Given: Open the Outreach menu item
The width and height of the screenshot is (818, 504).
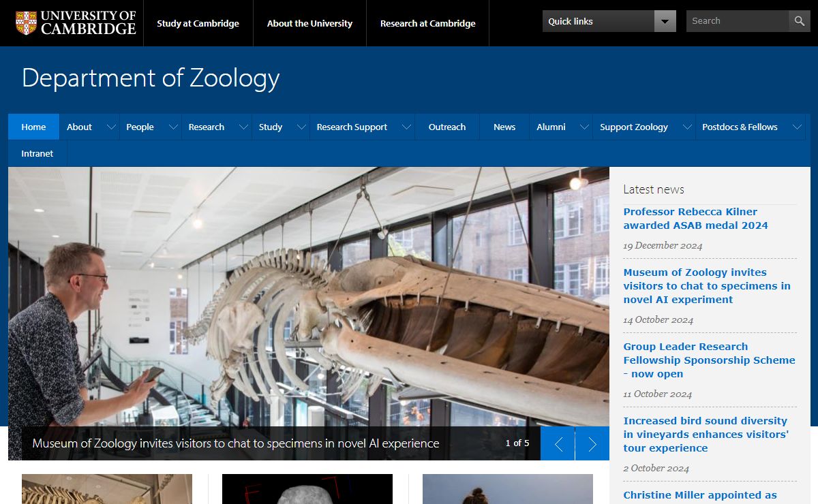Looking at the screenshot, I should [447, 127].
